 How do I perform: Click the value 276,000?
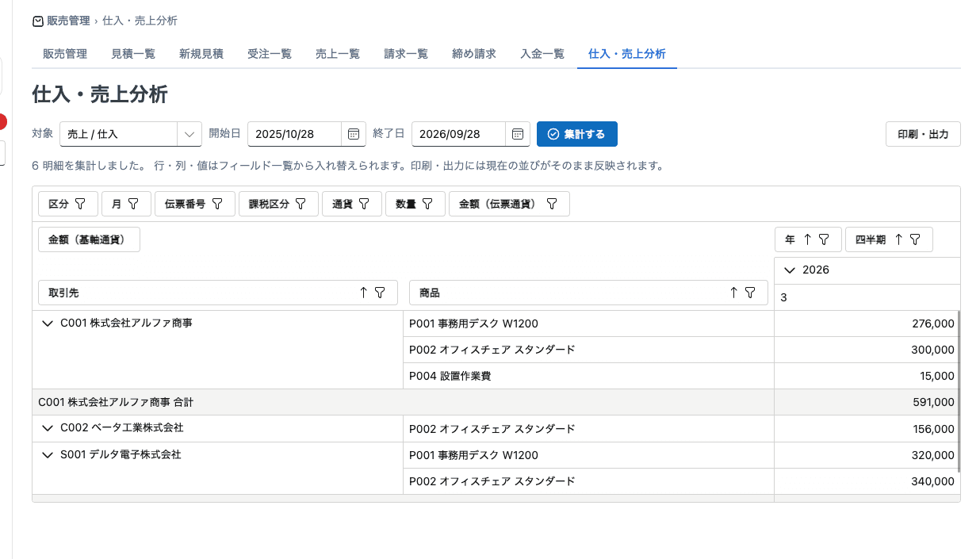pyautogui.click(x=933, y=324)
